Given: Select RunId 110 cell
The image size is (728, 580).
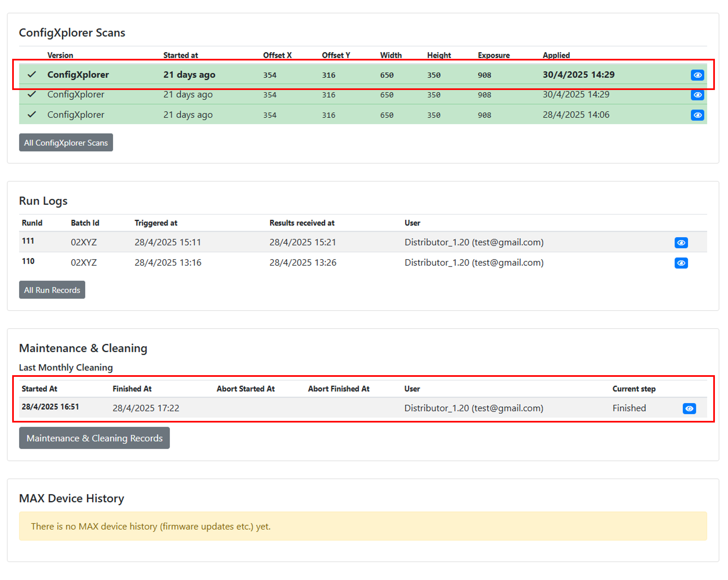Looking at the screenshot, I should (28, 262).
